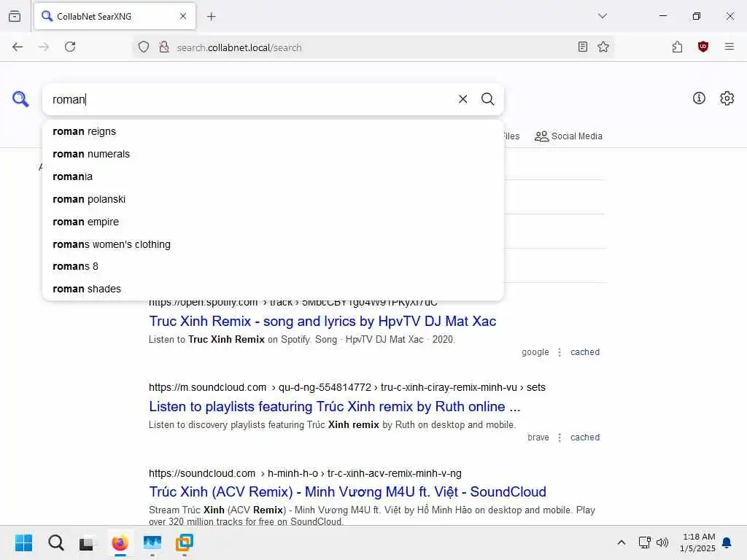The width and height of the screenshot is (747, 560).
Task: Choose the suggestion roman reigns
Action: coord(273,131)
